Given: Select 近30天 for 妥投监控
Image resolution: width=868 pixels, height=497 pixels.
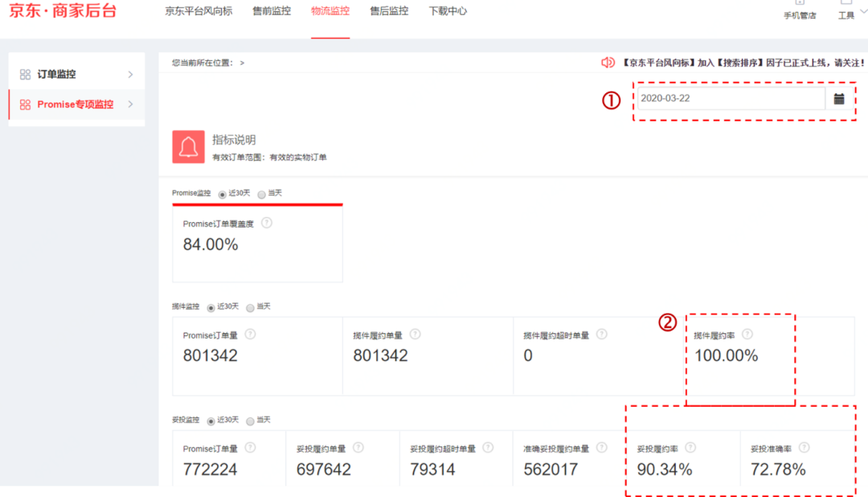Looking at the screenshot, I should pos(211,421).
